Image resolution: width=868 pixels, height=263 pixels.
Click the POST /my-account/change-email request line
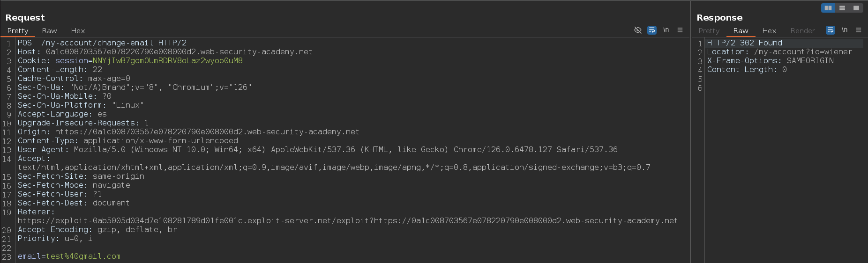click(x=102, y=43)
